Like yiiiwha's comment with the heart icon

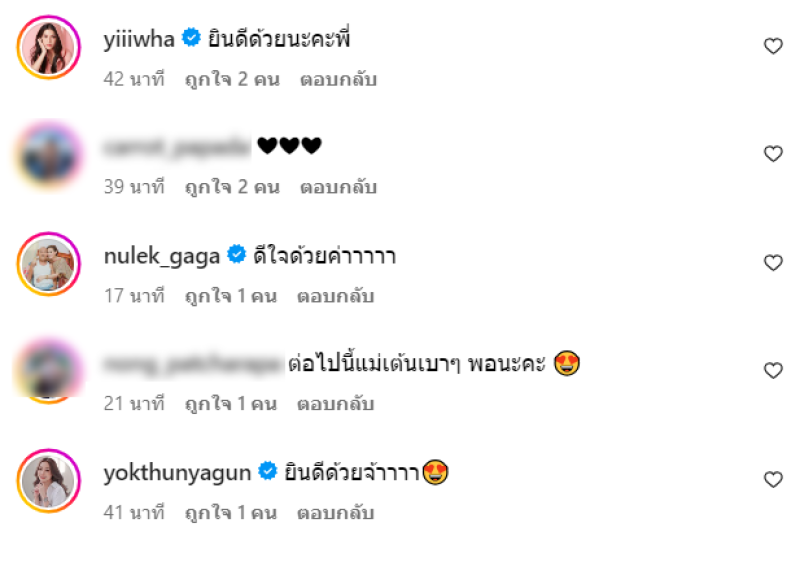point(773,46)
